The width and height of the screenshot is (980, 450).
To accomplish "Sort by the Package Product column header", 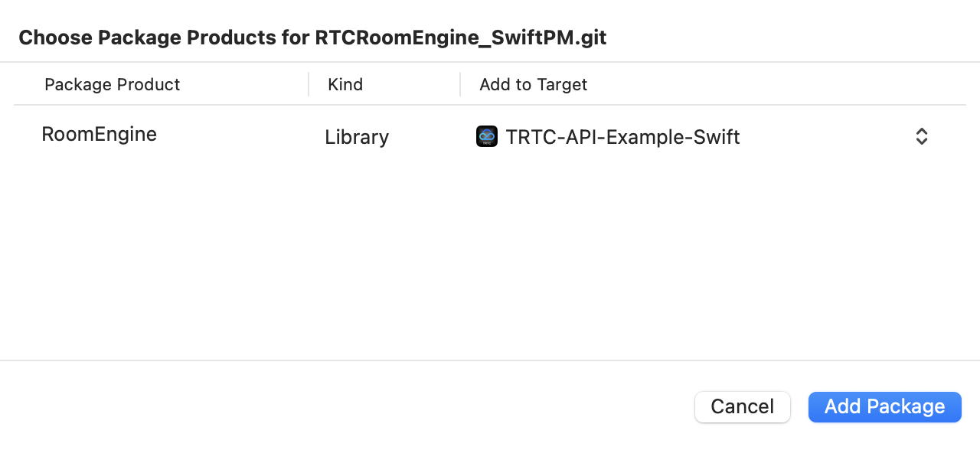I will click(x=113, y=84).
